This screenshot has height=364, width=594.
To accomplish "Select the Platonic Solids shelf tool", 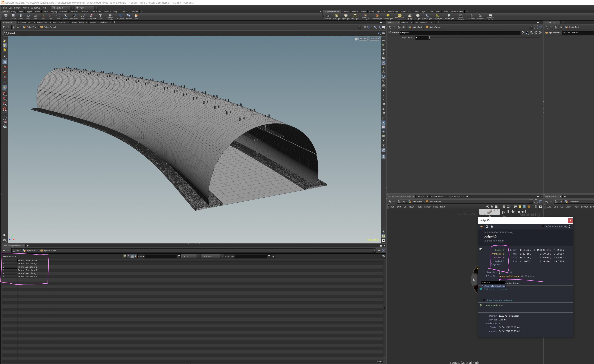I will tap(110, 17).
